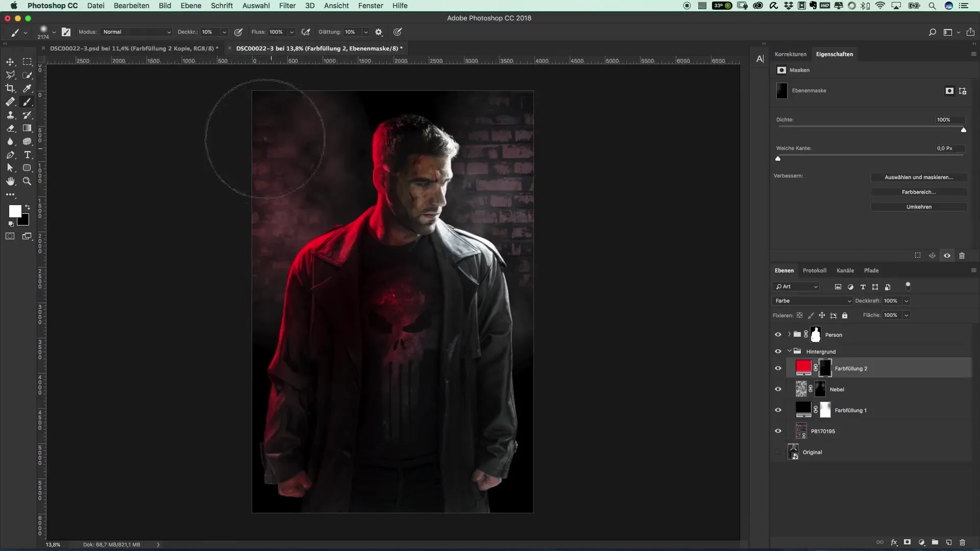
Task: Select the Crop tool
Action: point(10,88)
